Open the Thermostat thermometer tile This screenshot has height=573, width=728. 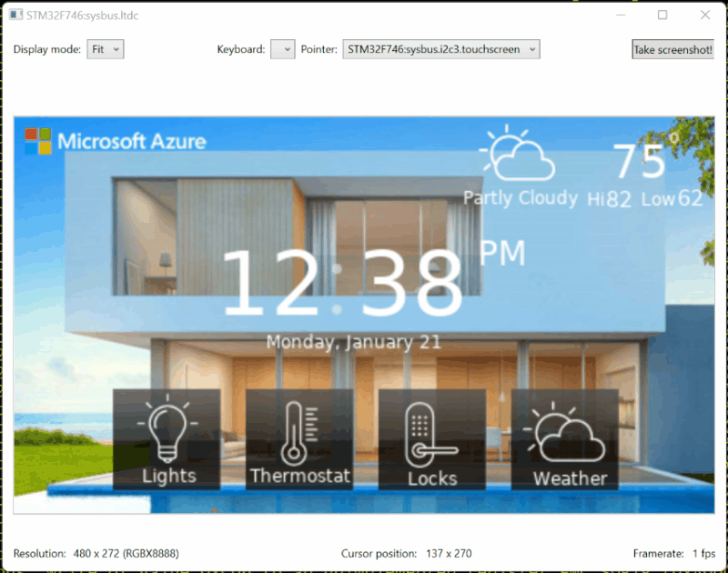(x=299, y=439)
